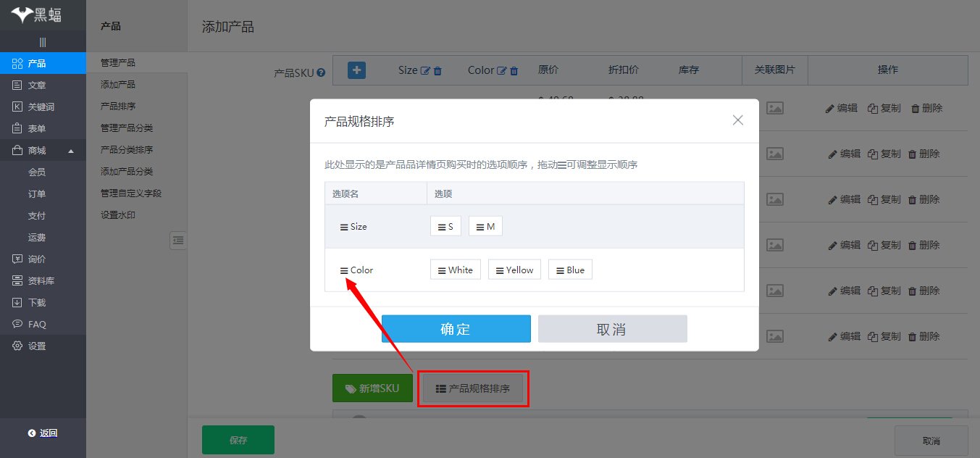Click the drag handle beside the Color option

tap(343, 270)
